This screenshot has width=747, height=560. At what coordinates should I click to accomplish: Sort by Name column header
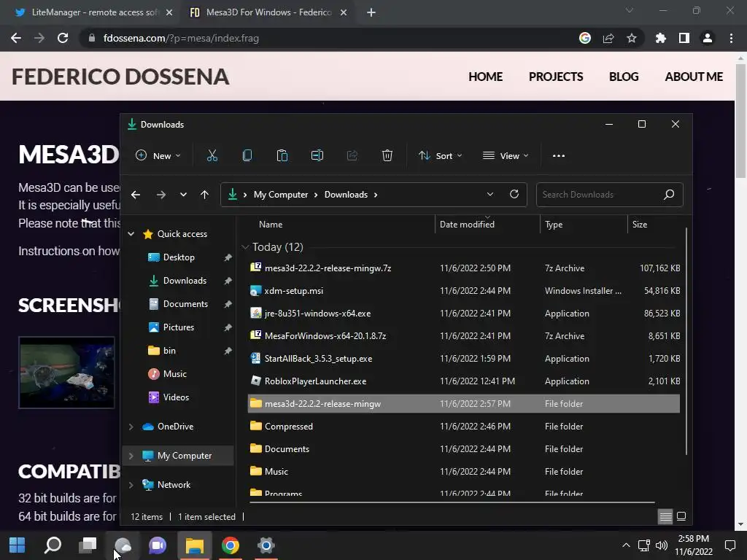271,225
